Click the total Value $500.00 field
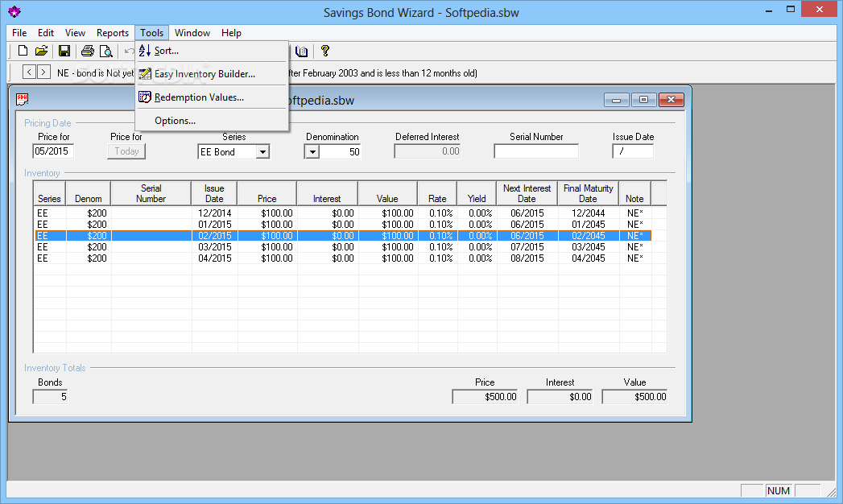 tap(634, 397)
